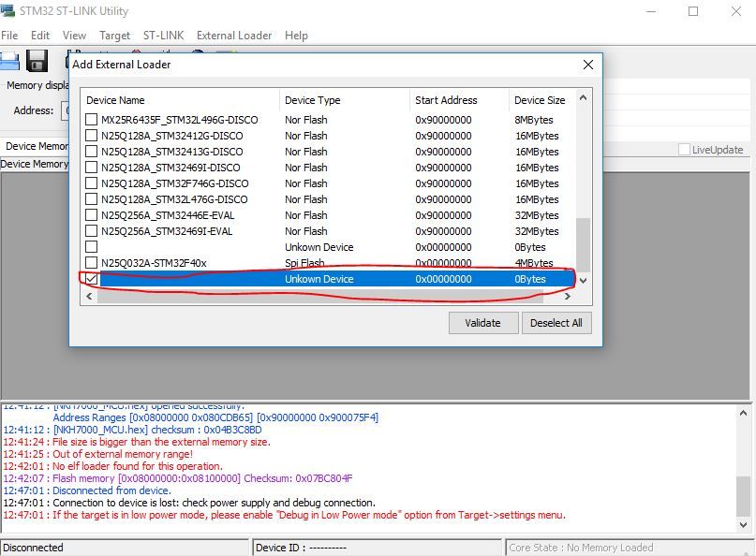756x556 pixels.
Task: Check the N25Q128A_STM32469I-DISCO checkbox
Action: point(91,167)
